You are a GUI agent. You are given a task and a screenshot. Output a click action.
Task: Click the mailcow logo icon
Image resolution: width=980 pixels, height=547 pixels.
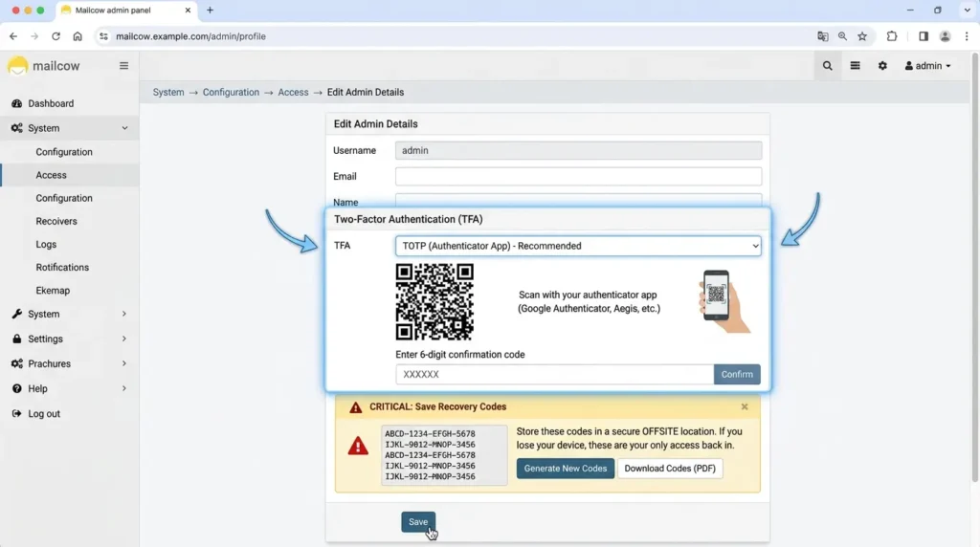point(17,66)
